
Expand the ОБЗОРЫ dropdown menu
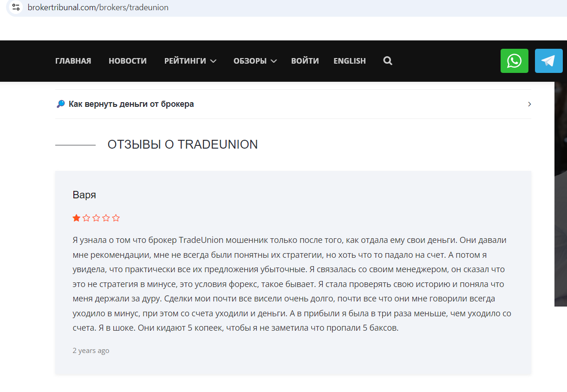point(255,61)
